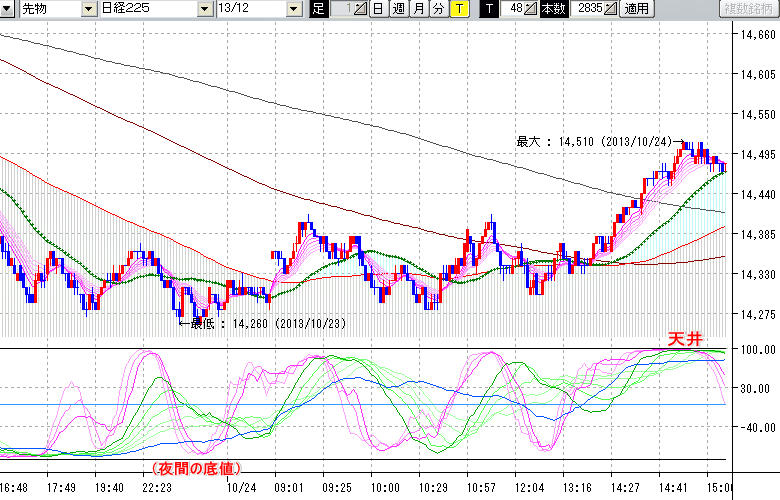Click the 本数 bar count field showing 2835
The height and width of the screenshot is (500, 780).
click(584, 9)
